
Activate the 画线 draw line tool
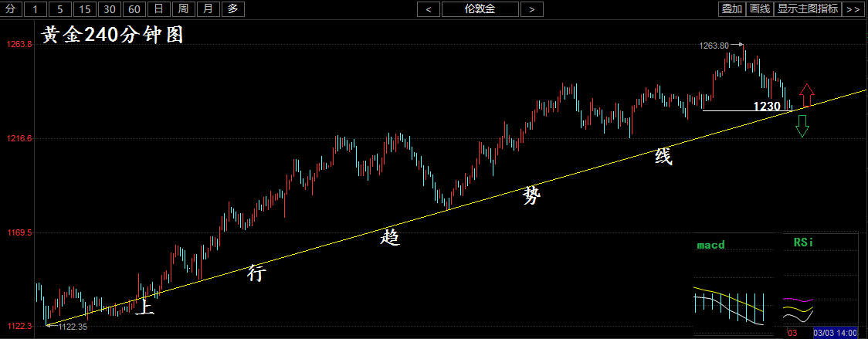(761, 9)
